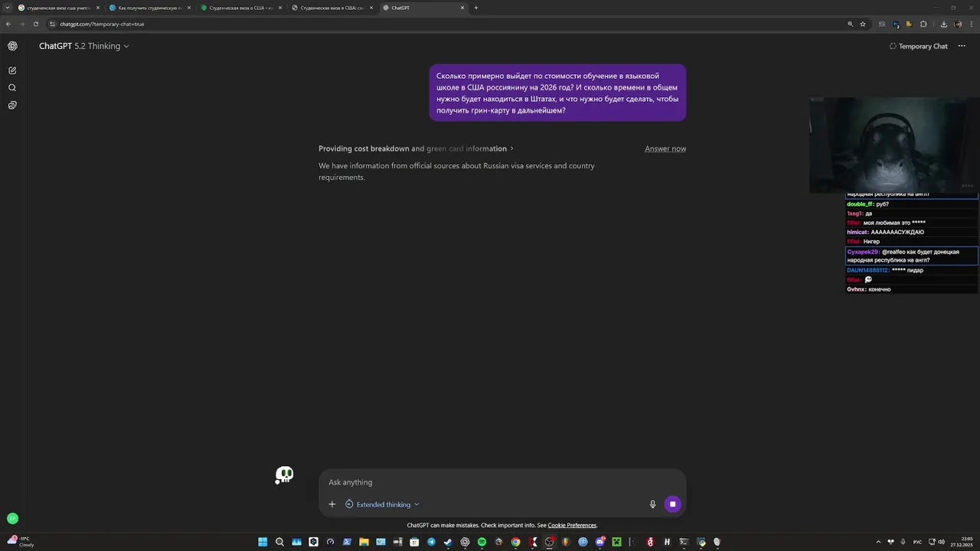Open Steam from the taskbar
This screenshot has height=551, width=980.
click(448, 542)
